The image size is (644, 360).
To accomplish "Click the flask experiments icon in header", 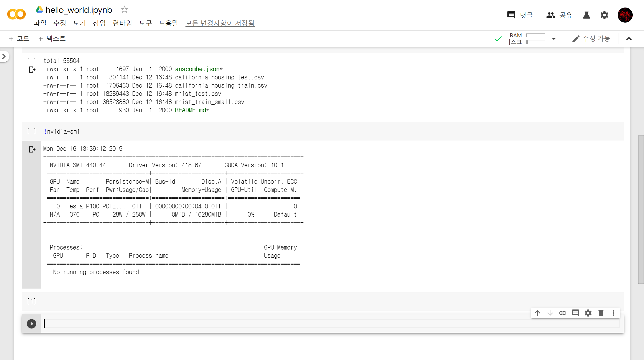I will pos(586,15).
